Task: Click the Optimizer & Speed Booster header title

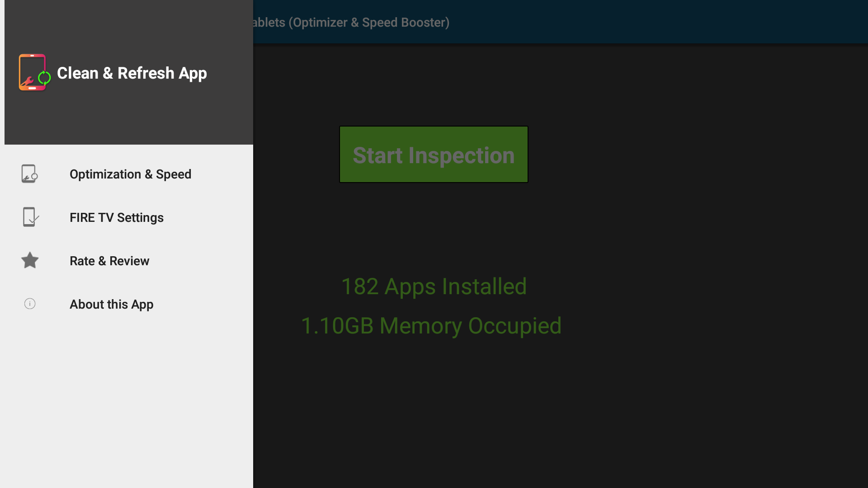Action: 351,23
